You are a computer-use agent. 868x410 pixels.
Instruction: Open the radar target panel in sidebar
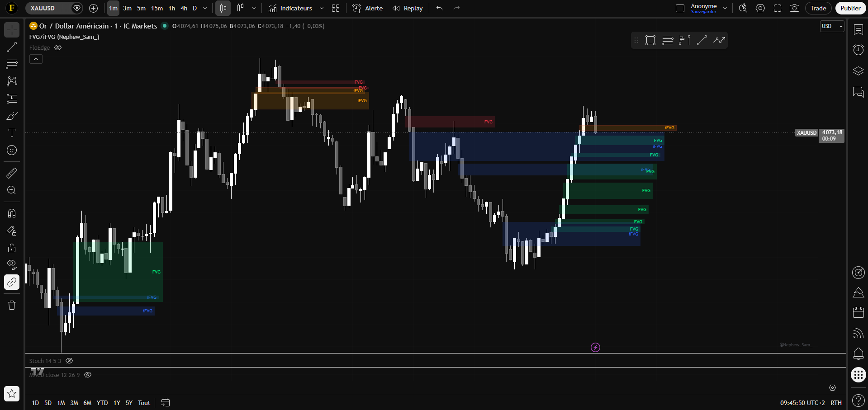(x=858, y=272)
